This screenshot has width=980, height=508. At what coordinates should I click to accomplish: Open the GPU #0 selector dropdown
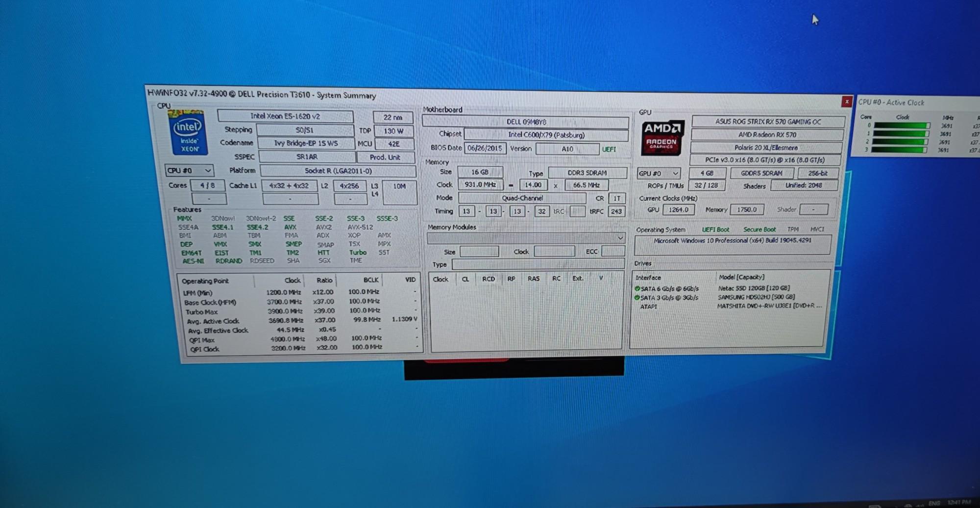tap(658, 173)
